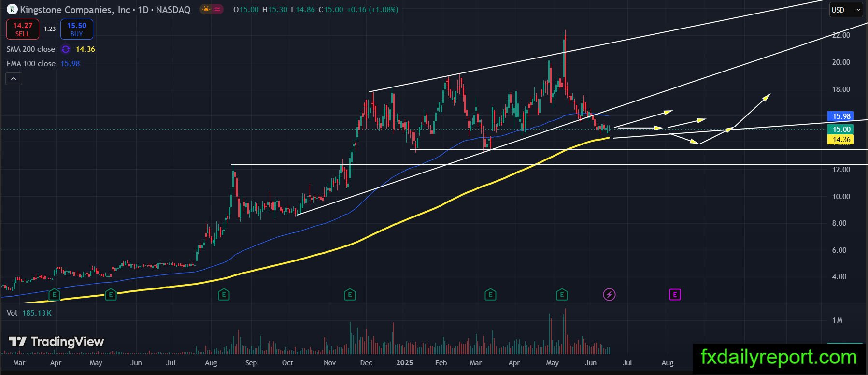Click the Oct label on time axis
Viewport: 868px width, 375px height.
[287, 363]
